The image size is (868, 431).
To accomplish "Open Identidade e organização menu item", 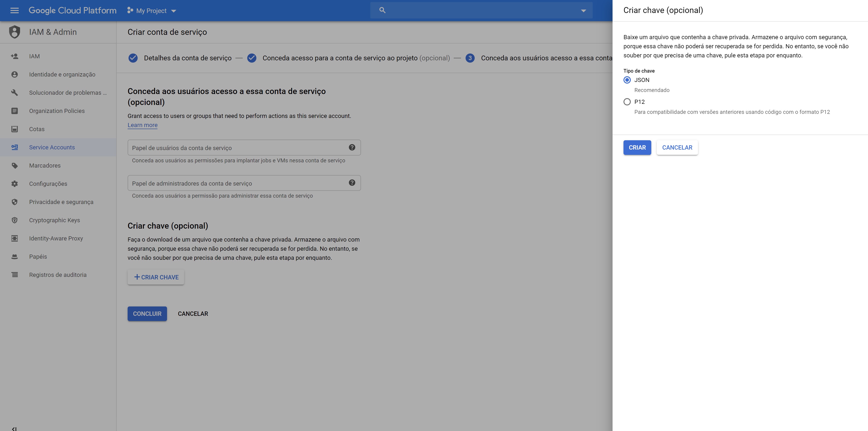I will 58,74.
